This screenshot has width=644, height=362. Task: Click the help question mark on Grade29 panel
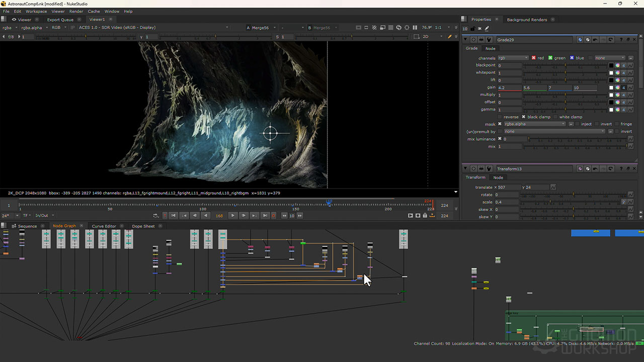[621, 39]
